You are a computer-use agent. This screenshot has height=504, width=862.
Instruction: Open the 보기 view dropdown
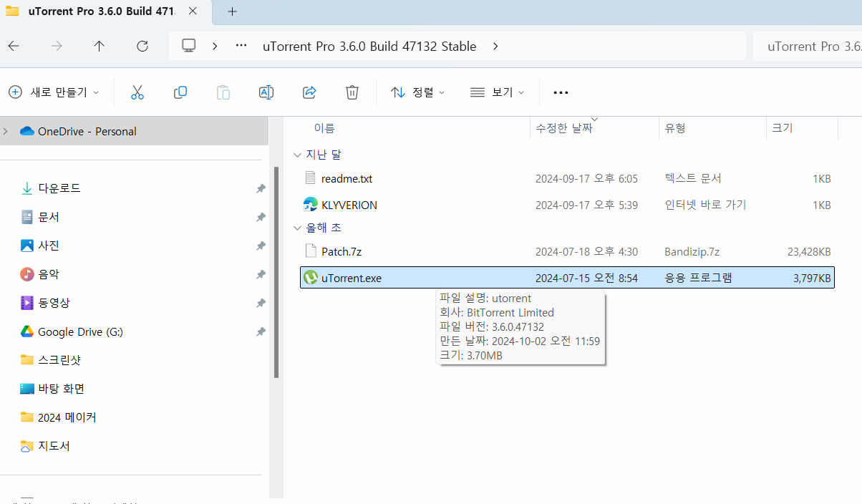point(498,92)
